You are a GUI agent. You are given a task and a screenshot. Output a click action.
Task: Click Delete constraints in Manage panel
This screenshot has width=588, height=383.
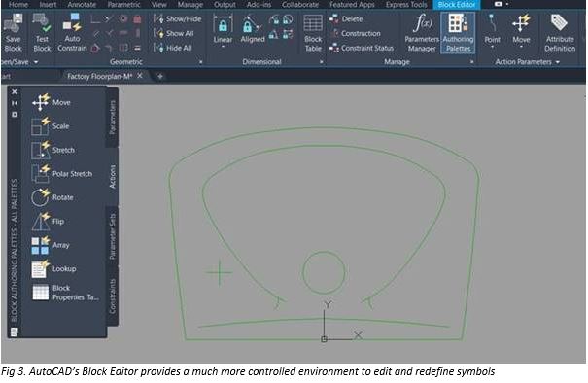[346, 18]
